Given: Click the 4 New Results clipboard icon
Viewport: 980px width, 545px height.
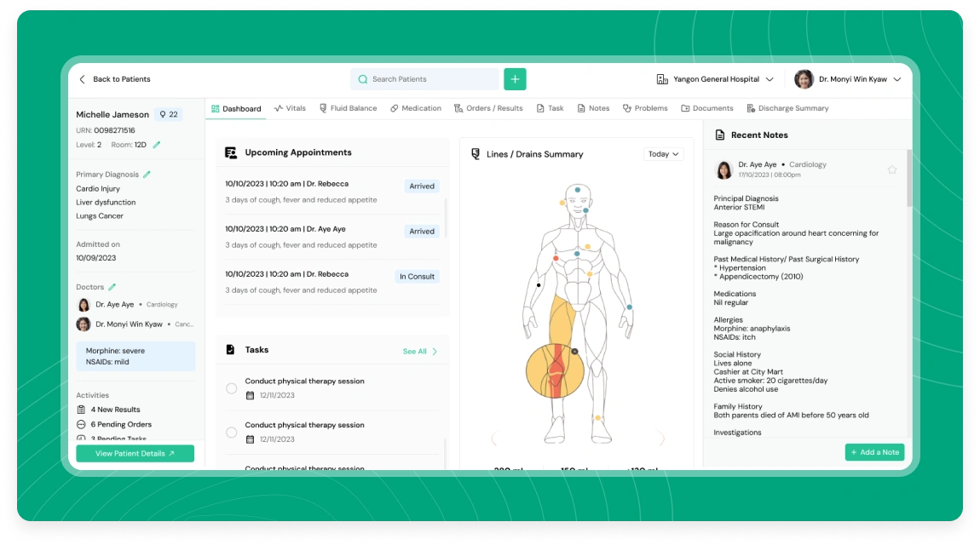Looking at the screenshot, I should tap(81, 410).
